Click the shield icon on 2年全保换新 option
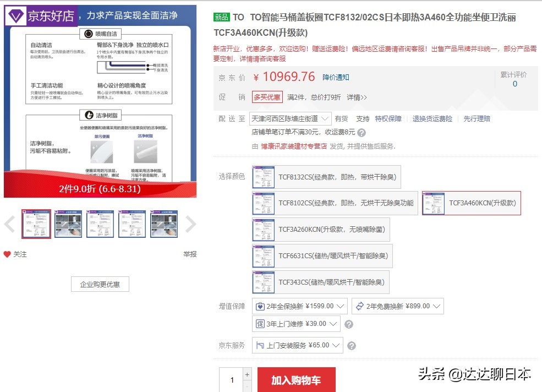This screenshot has width=542, height=392. (x=259, y=306)
